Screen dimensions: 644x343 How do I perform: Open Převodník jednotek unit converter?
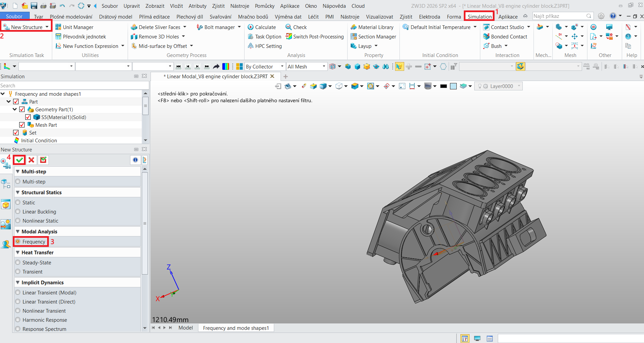[80, 36]
